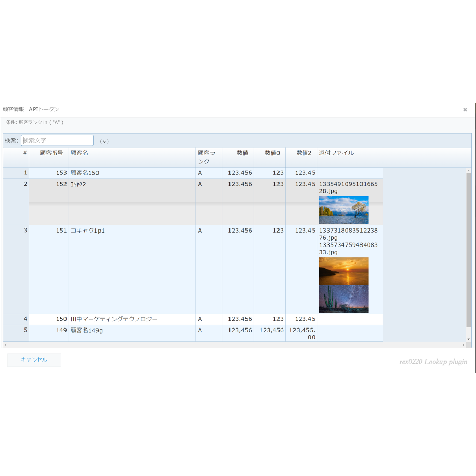This screenshot has width=476, height=476.
Task: Close the lookup dialog with the X icon
Action: coord(465,110)
